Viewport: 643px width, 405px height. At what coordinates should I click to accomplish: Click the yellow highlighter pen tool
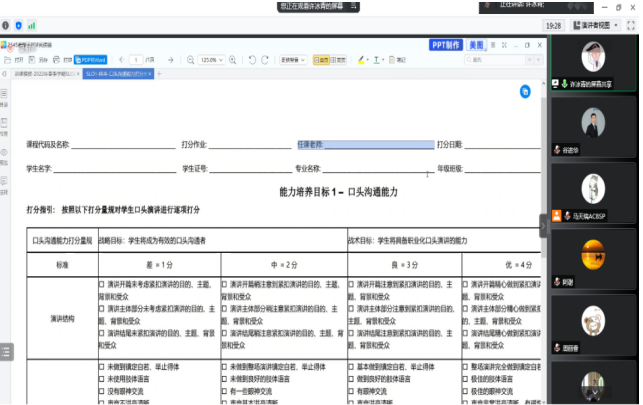point(361,60)
